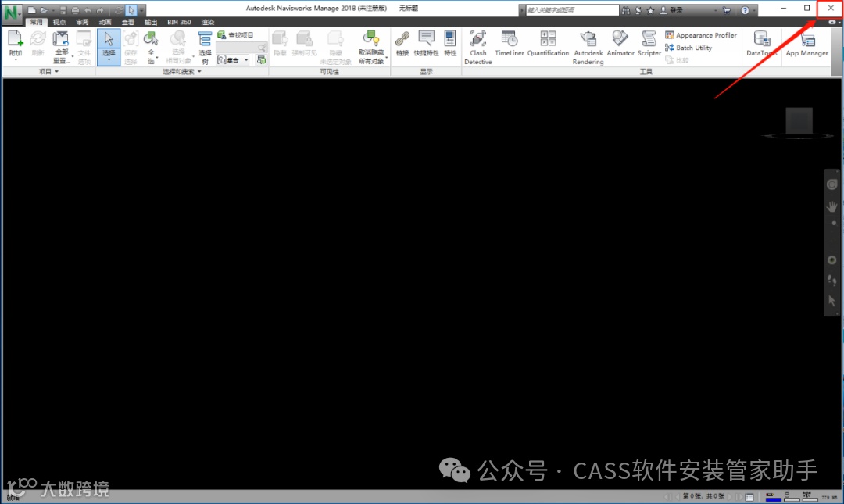Toggle 快捷特性 (Quick Properties) display
The height and width of the screenshot is (504, 844).
click(427, 44)
